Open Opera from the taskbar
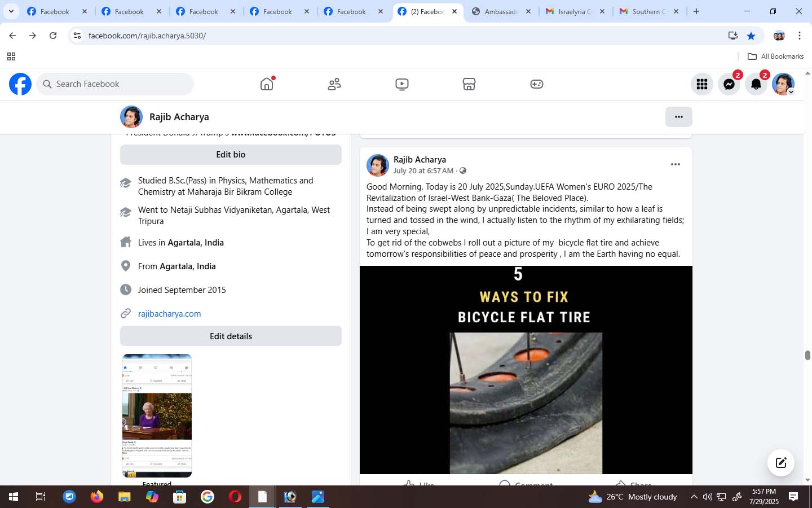 point(235,497)
